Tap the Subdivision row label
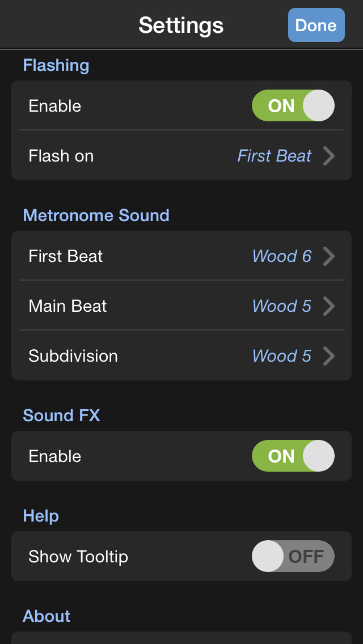The width and height of the screenshot is (363, 644). tap(73, 356)
